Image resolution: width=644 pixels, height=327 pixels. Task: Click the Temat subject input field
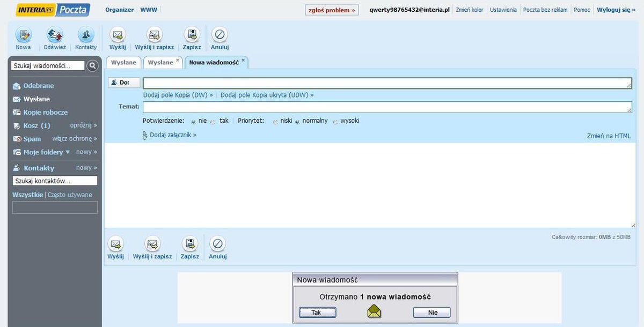[386, 107]
